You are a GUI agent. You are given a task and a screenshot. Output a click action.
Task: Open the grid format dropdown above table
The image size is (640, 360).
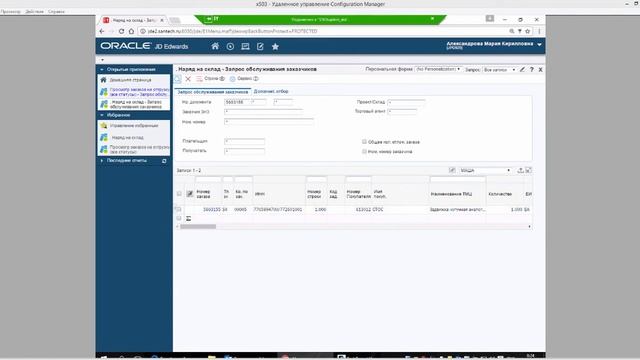(x=485, y=170)
